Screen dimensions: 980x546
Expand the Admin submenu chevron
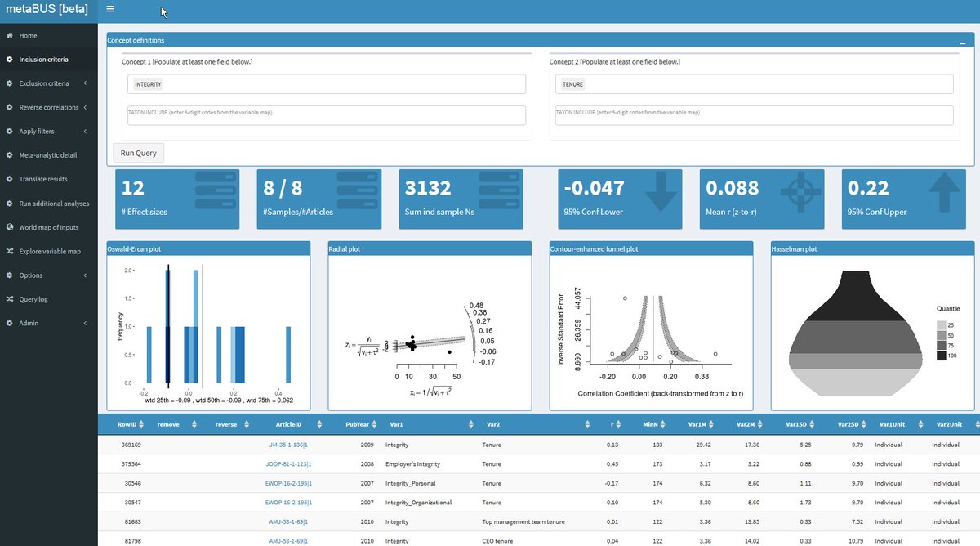(85, 323)
